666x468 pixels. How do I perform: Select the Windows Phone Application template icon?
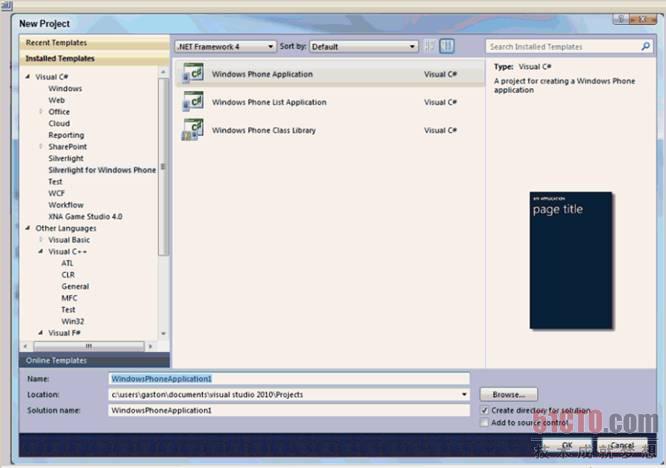(193, 73)
